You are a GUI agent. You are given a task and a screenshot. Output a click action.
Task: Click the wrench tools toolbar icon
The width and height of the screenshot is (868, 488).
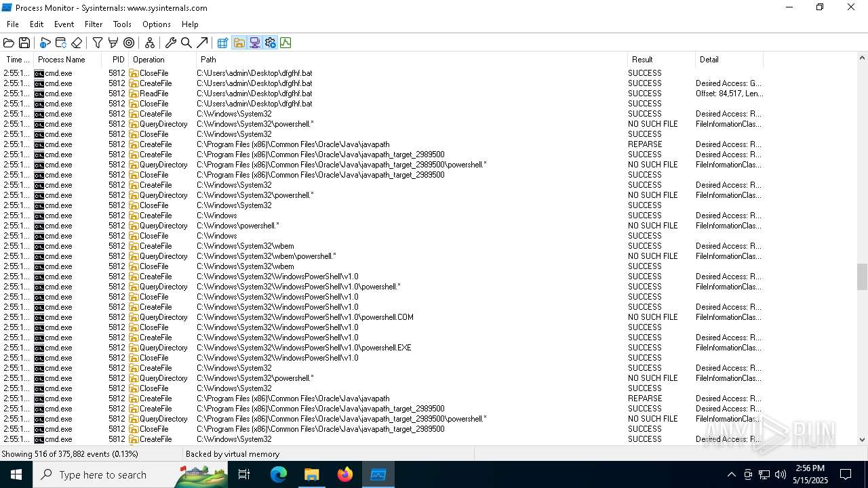click(x=171, y=43)
